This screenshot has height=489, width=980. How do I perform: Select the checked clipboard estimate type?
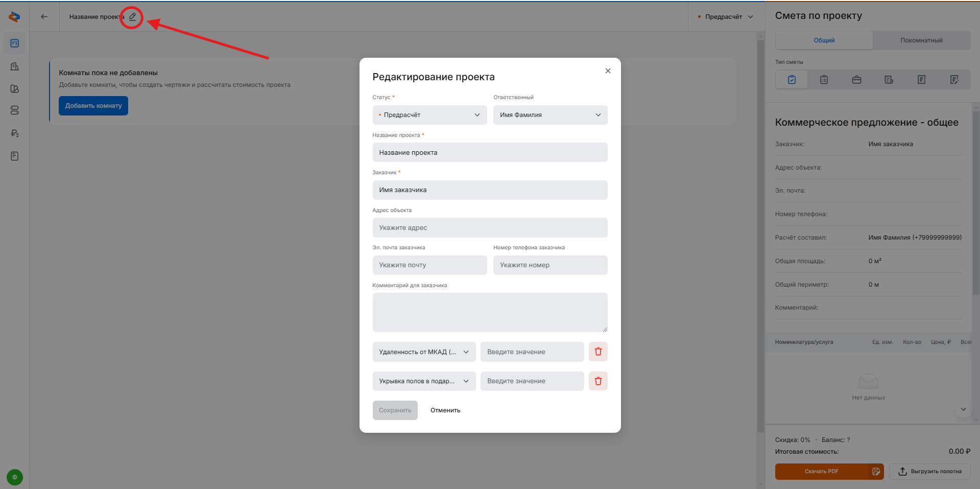point(792,80)
